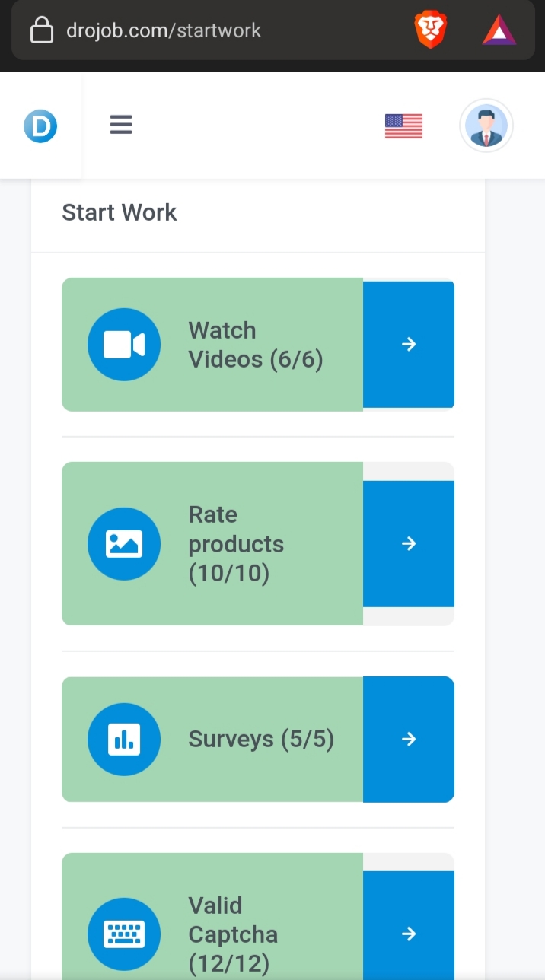Select the Rate products (10/10) label
Viewport: 545px width, 980px height.
236,544
